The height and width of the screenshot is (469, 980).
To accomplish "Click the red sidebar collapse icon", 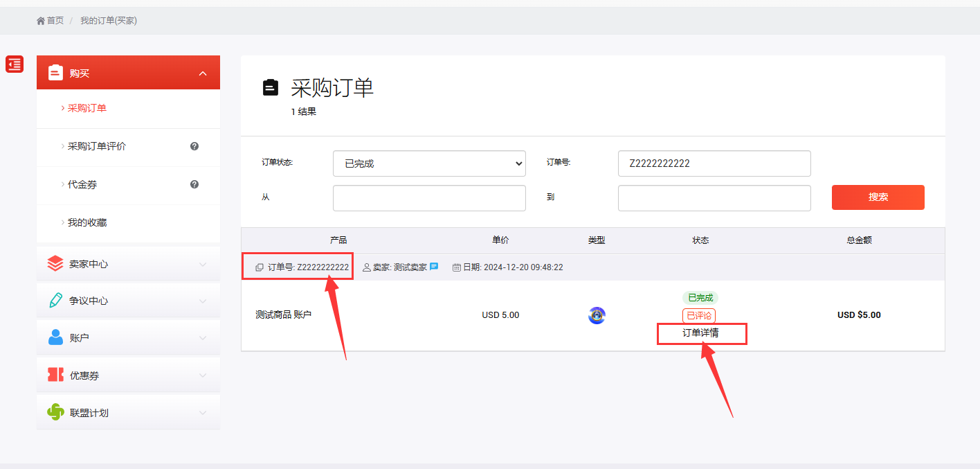I will tap(15, 64).
